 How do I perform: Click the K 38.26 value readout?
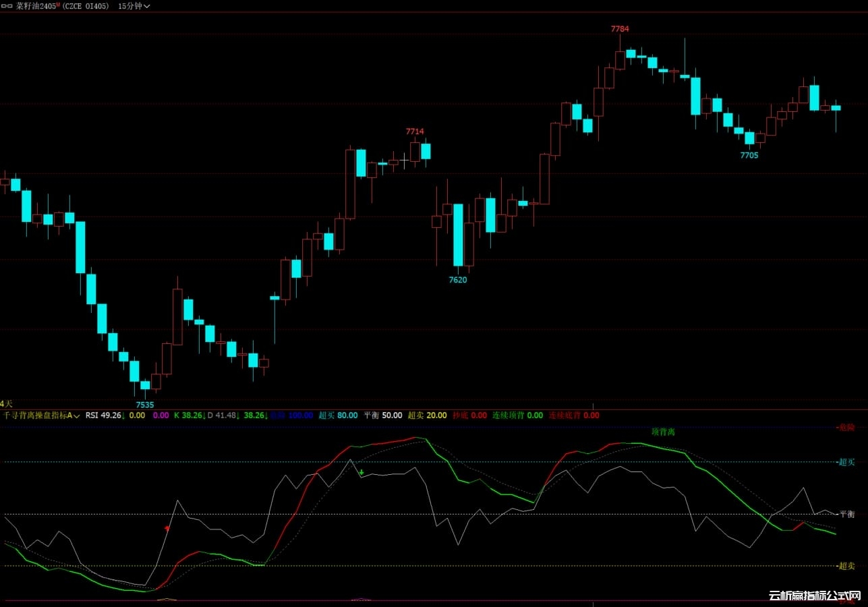coord(190,415)
